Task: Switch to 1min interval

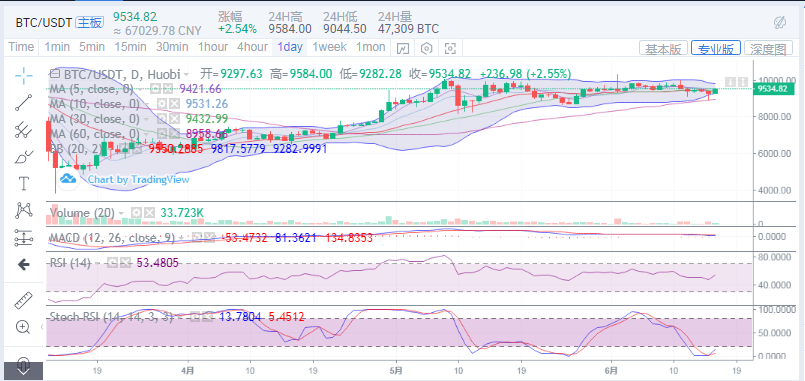Action: tap(57, 47)
